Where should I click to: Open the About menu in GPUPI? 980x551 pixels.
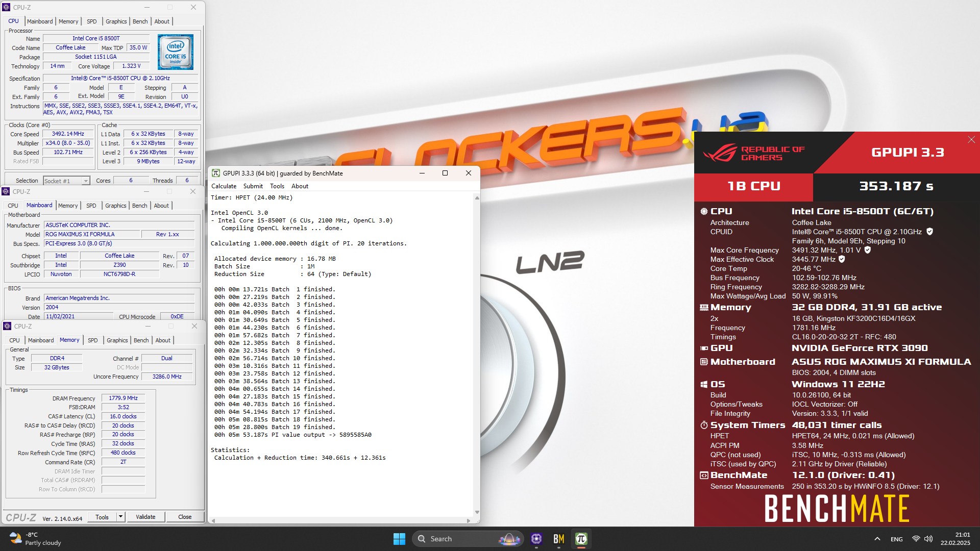coord(300,186)
